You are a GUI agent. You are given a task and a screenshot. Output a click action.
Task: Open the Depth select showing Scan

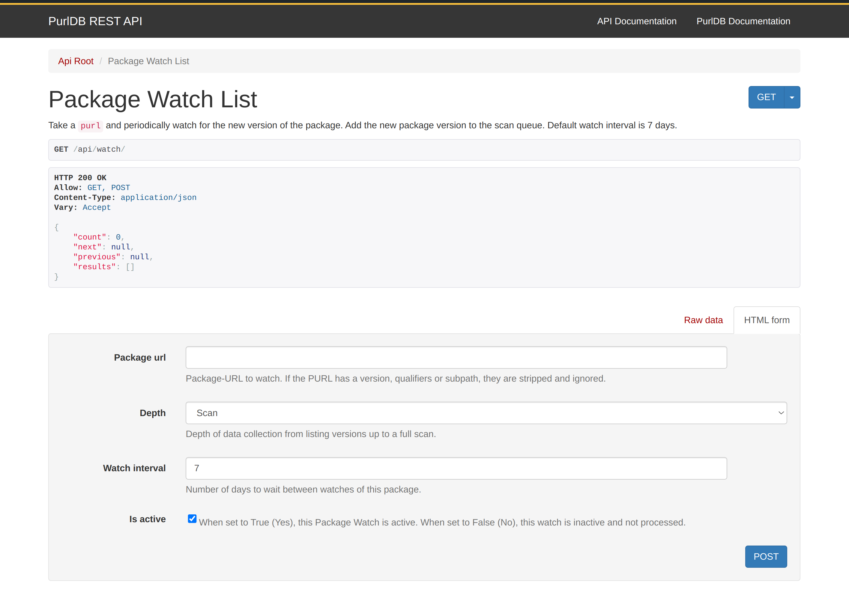tap(486, 413)
